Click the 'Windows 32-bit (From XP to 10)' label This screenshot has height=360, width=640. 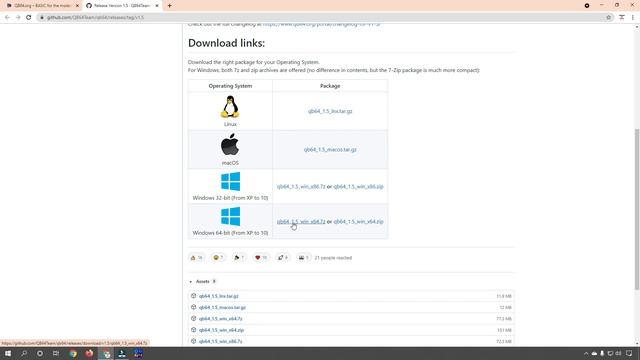coord(230,198)
